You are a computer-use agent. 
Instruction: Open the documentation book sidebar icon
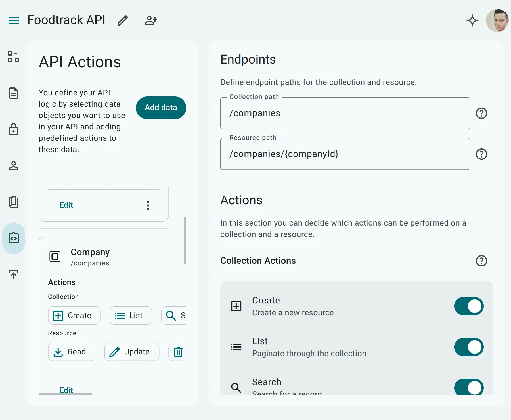14,202
